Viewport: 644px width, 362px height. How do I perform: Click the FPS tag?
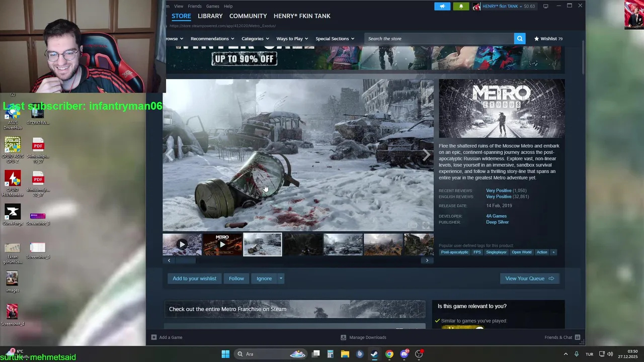(x=477, y=252)
